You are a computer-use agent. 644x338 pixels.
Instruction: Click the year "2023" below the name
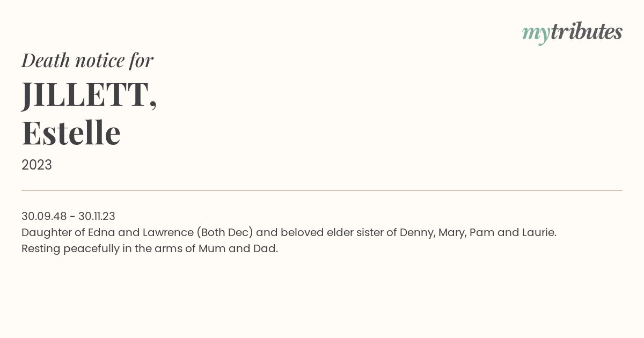pyautogui.click(x=36, y=165)
